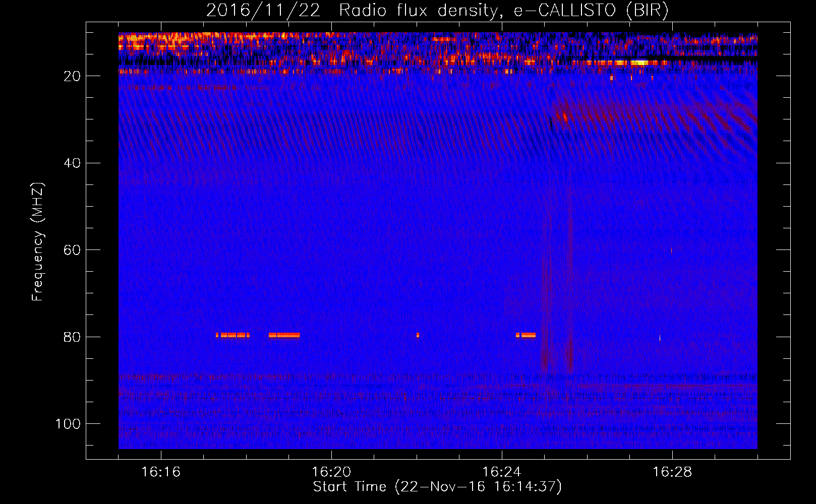Image resolution: width=816 pixels, height=504 pixels.
Task: Click the '16:24' time tick label
Action: coord(502,472)
